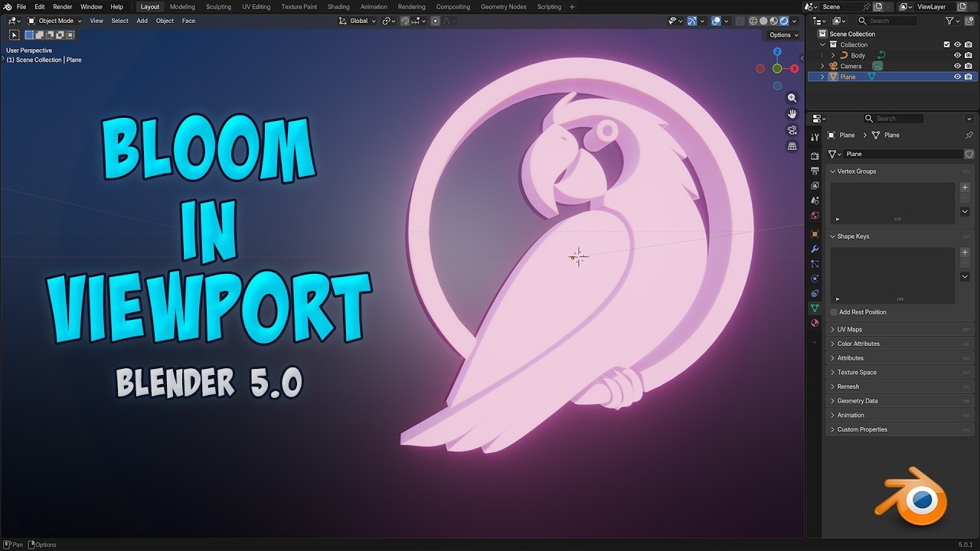Click the X axis on the navigation gizmo

(x=795, y=69)
